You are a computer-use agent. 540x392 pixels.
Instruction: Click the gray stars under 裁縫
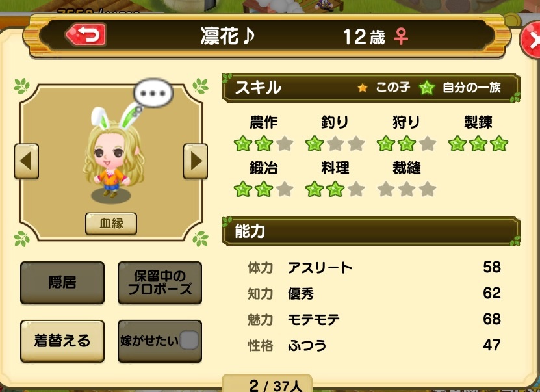click(407, 189)
